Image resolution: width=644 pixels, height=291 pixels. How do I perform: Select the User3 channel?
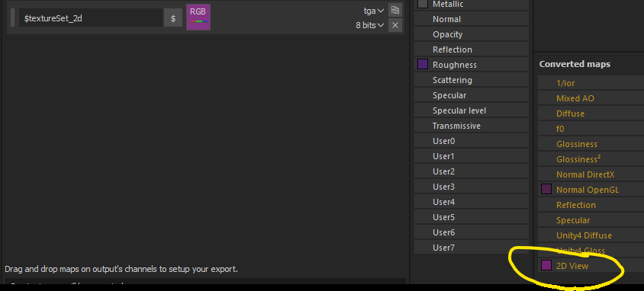(x=471, y=187)
